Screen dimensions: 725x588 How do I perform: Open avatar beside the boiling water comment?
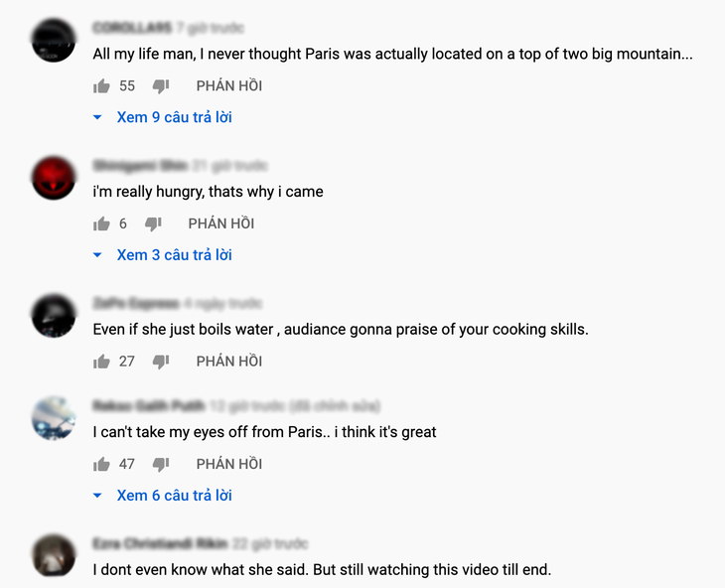54,316
